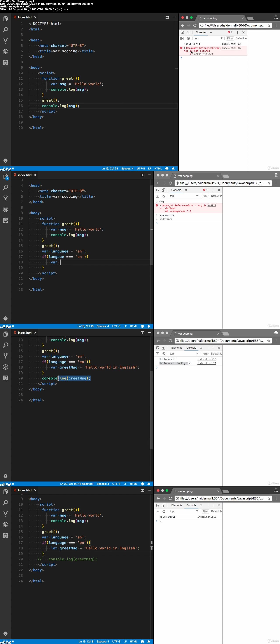This screenshot has width=280, height=644.
Task: Open the index.html:20 source link
Action: point(206,363)
